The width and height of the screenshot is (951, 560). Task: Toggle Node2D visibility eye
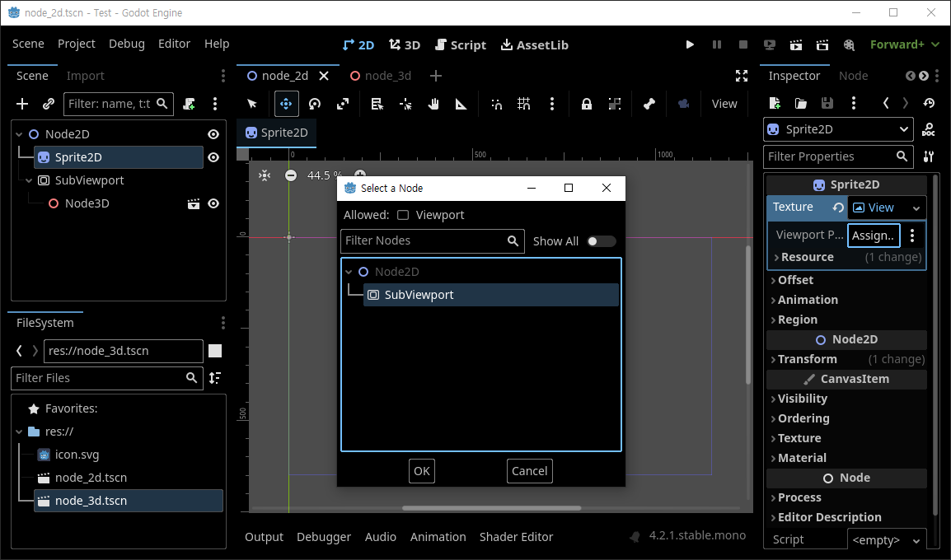(213, 134)
